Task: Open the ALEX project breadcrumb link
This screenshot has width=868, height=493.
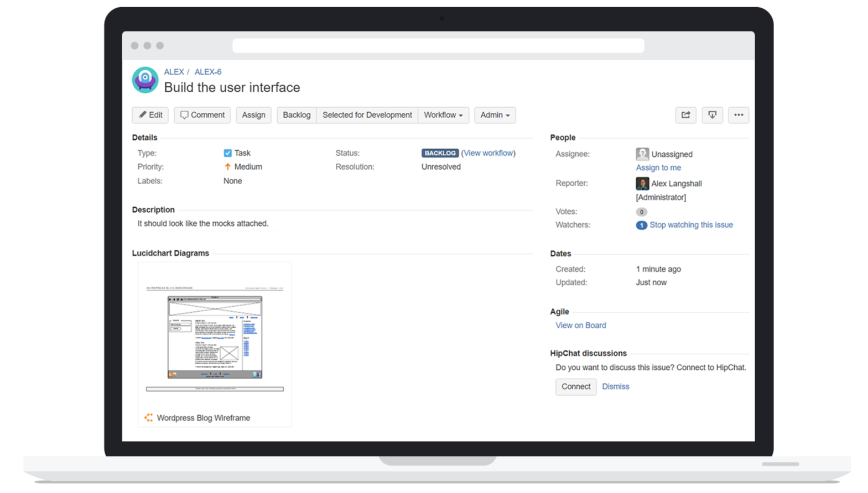Action: coord(174,72)
